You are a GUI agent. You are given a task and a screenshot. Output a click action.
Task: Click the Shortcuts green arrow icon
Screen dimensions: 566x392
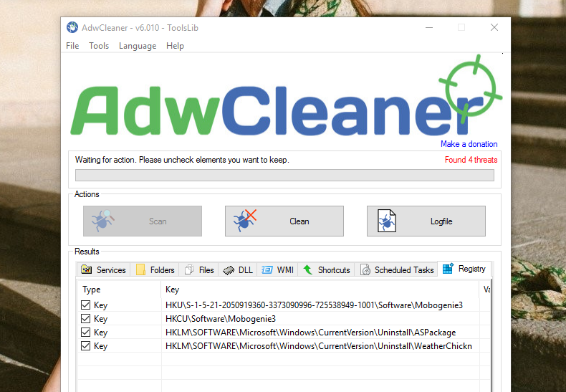click(x=307, y=269)
